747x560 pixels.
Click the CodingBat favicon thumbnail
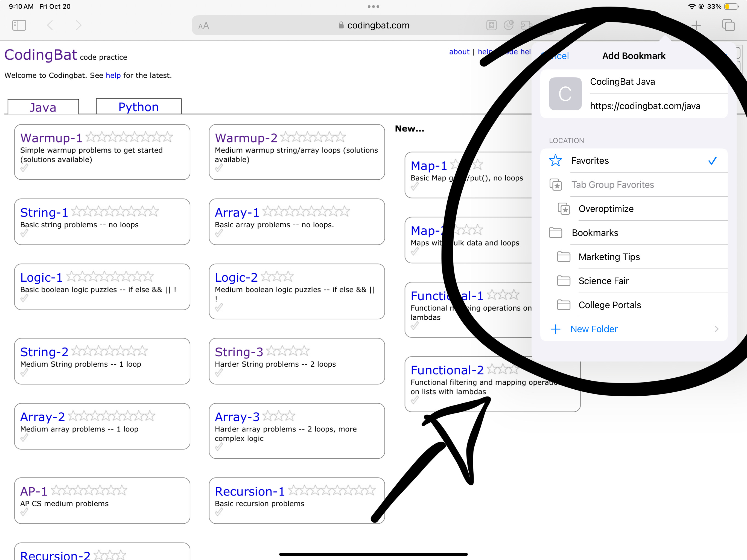[x=565, y=94]
